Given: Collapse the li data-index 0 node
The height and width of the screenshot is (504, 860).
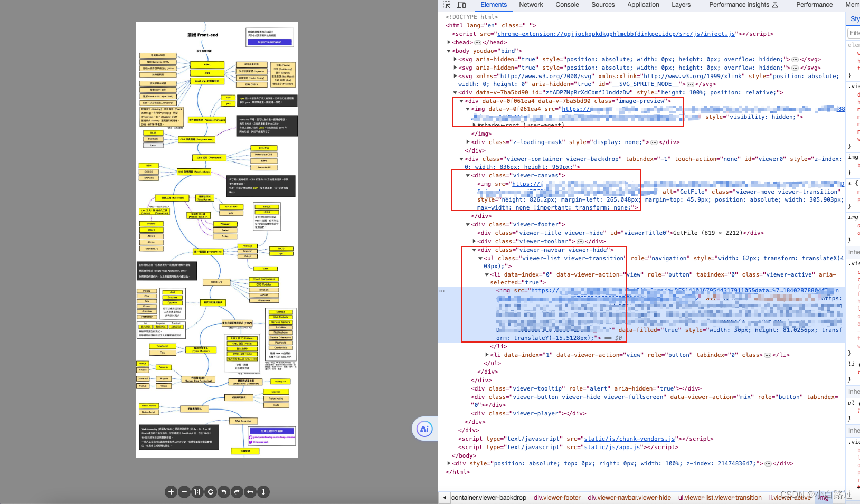Looking at the screenshot, I should point(487,274).
